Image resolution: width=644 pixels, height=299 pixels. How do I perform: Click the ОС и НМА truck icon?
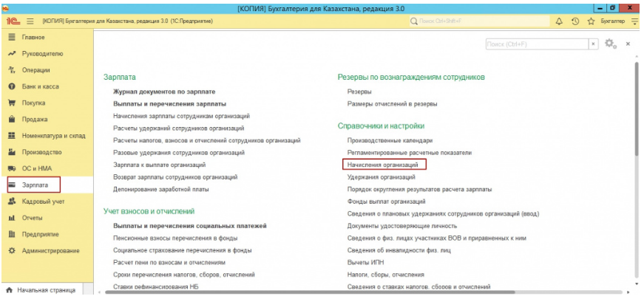[x=12, y=168]
